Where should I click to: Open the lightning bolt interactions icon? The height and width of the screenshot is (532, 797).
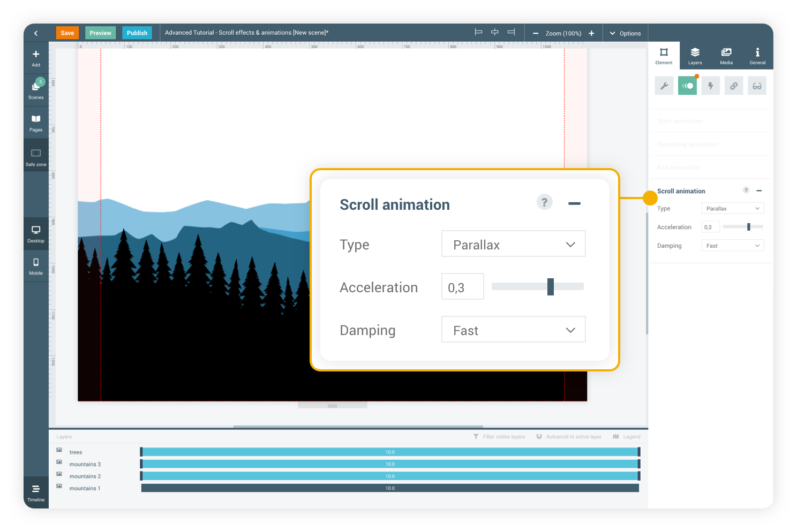coord(711,86)
